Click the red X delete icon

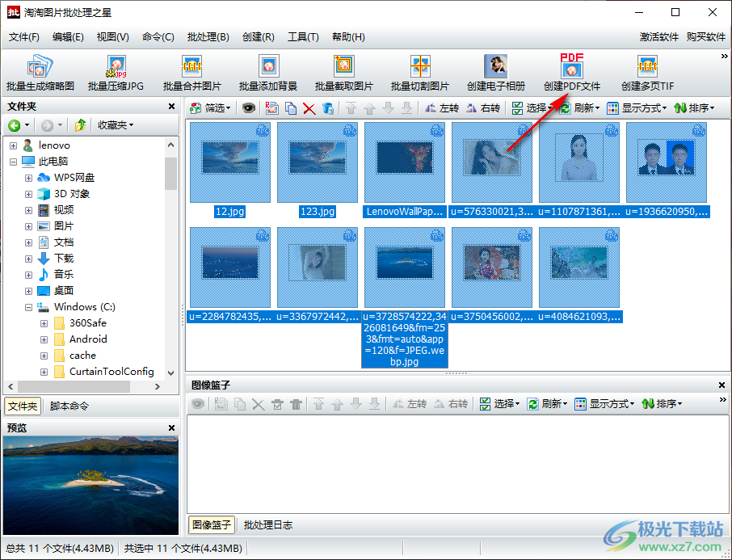(x=309, y=108)
